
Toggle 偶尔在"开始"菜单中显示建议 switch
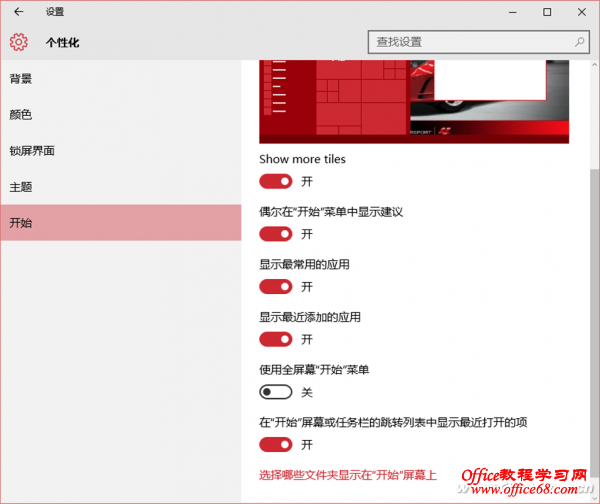click(x=276, y=234)
